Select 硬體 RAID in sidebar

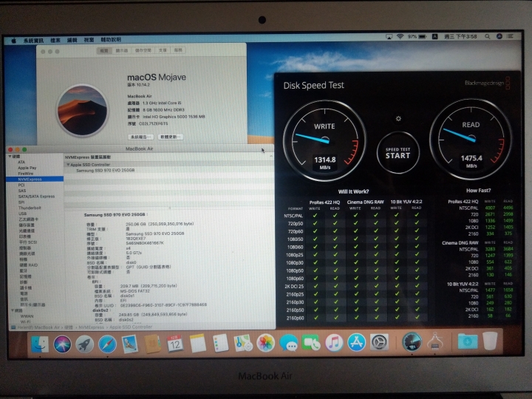point(29,265)
